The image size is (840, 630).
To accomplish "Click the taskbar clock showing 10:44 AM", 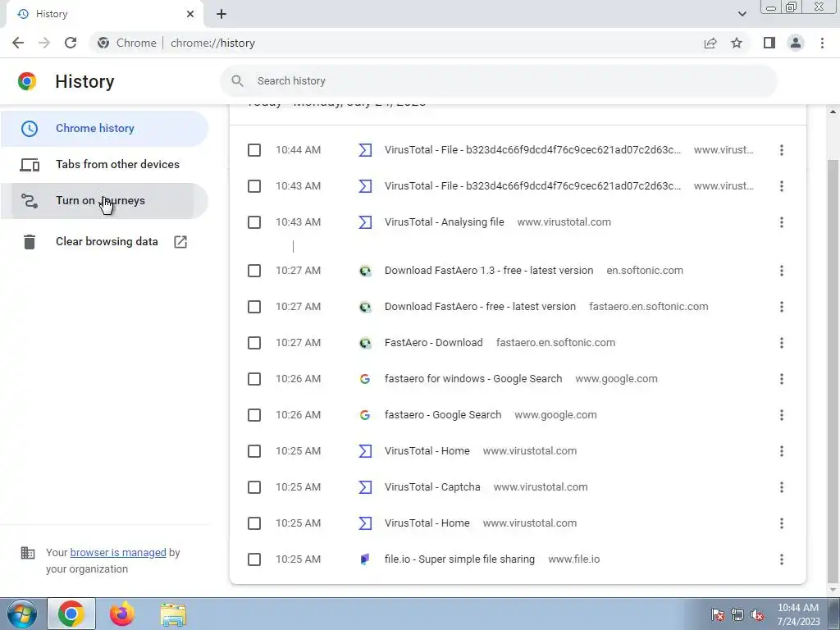I will (x=798, y=614).
